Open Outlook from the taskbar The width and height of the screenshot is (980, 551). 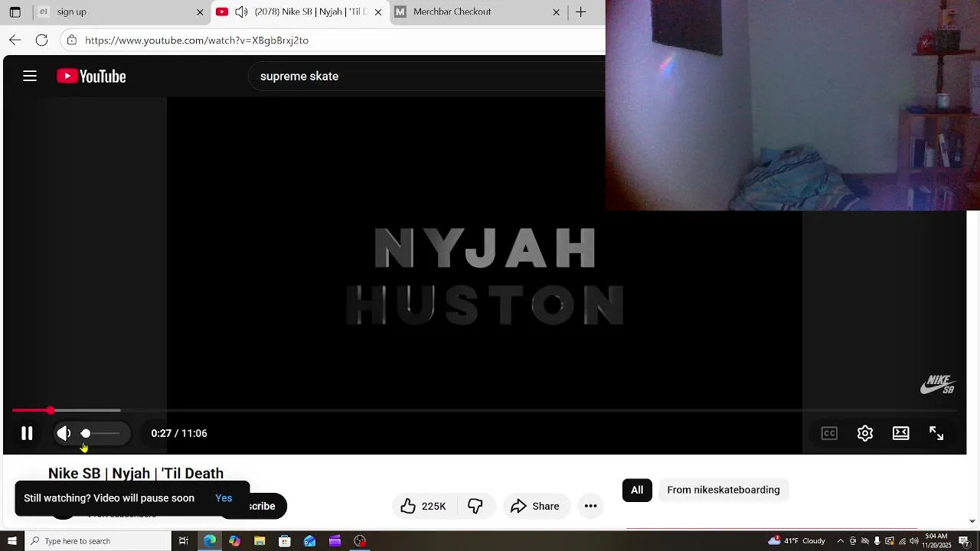click(x=310, y=541)
